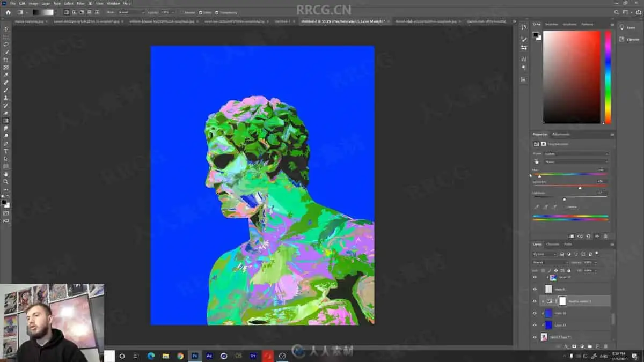Screen dimensions: 644x362
Task: Toggle adjustment visibility eye in Properties panel
Action: click(597, 236)
